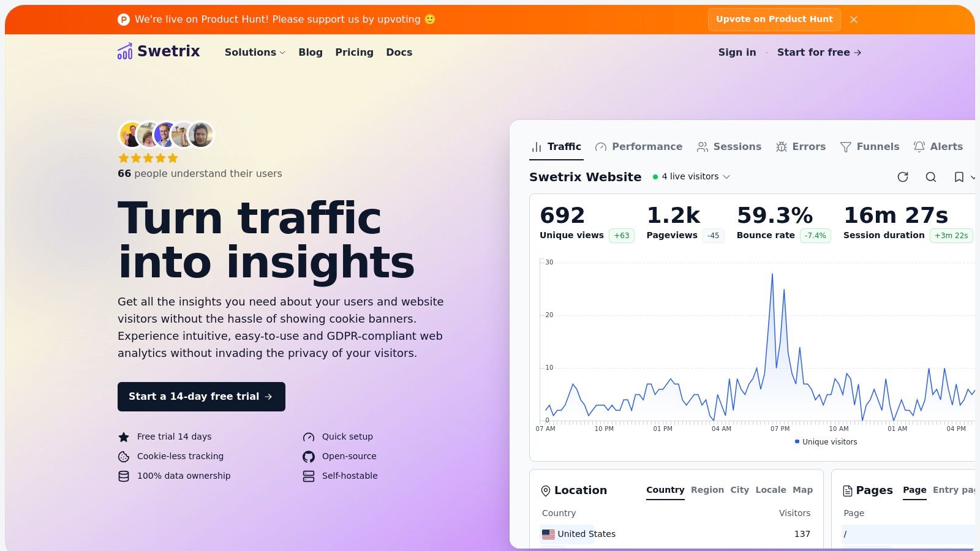Toggle the Unique visitors legend item
The image size is (980, 551).
[826, 442]
